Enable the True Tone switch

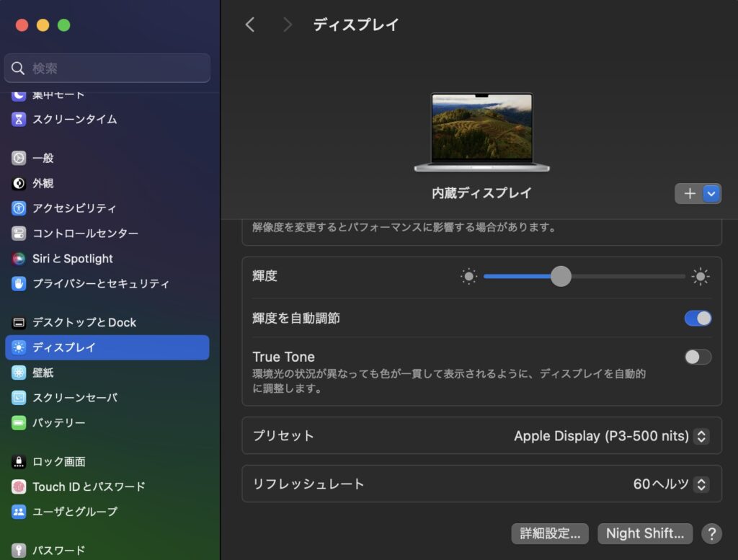(x=698, y=357)
